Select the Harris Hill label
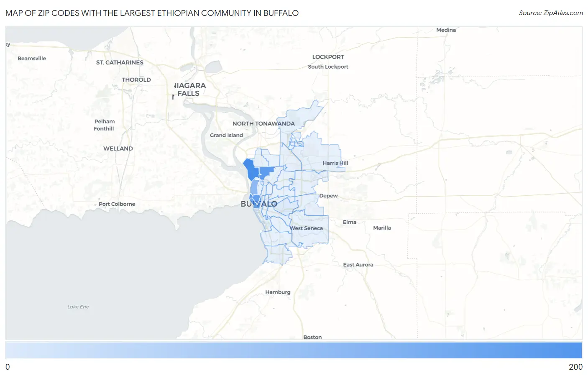 click(335, 163)
